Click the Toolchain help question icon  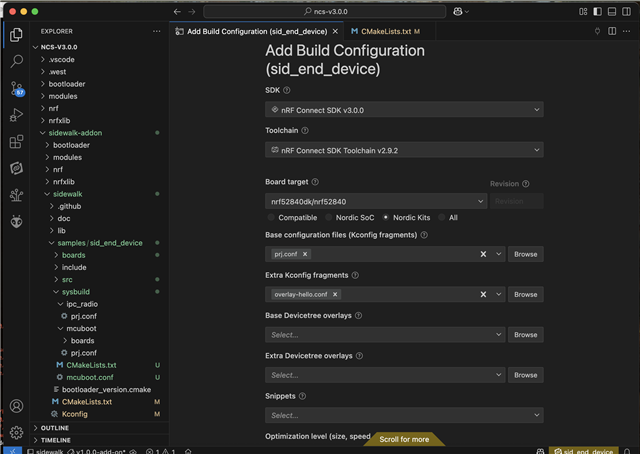[305, 131]
